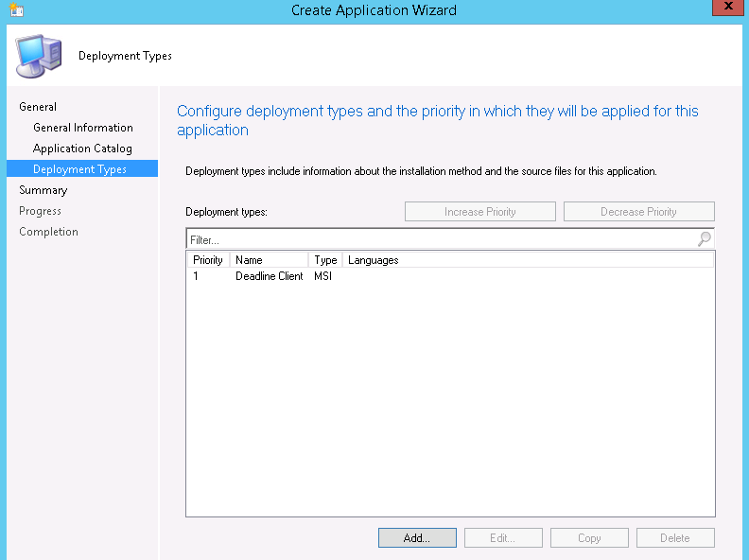Viewport: 749px width, 560px height.
Task: Select the Deadline Client deployment row
Action: (270, 276)
